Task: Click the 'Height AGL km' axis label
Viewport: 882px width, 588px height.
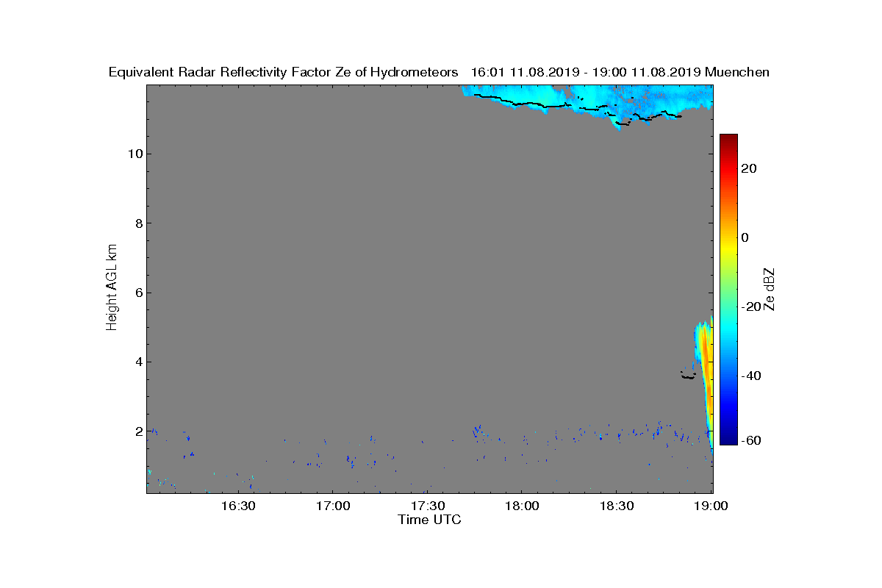Action: coord(112,289)
